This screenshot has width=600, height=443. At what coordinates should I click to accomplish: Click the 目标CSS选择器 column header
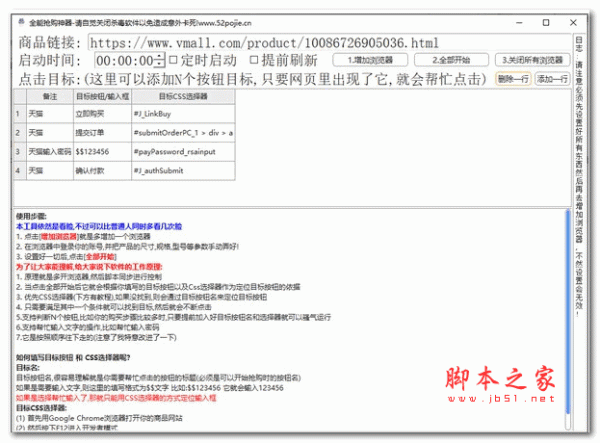(x=183, y=96)
